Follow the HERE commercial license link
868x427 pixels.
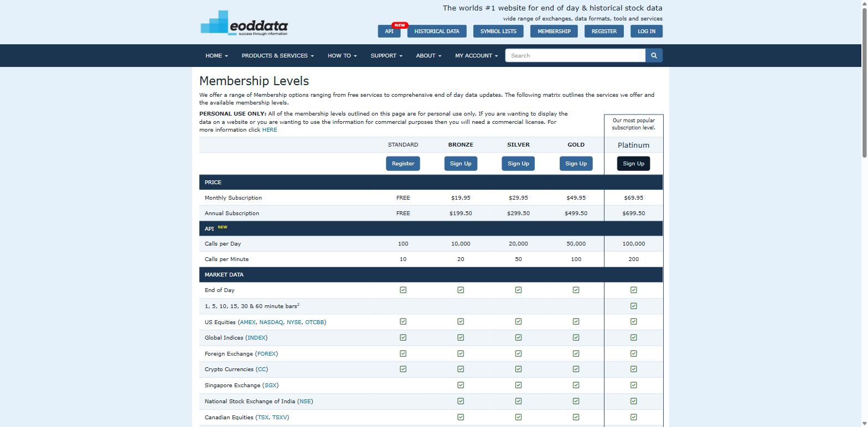(270, 130)
